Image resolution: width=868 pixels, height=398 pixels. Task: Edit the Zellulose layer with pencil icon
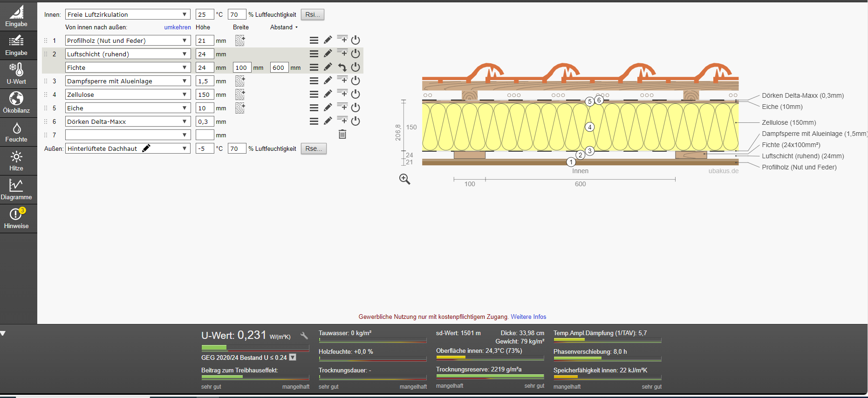point(328,94)
